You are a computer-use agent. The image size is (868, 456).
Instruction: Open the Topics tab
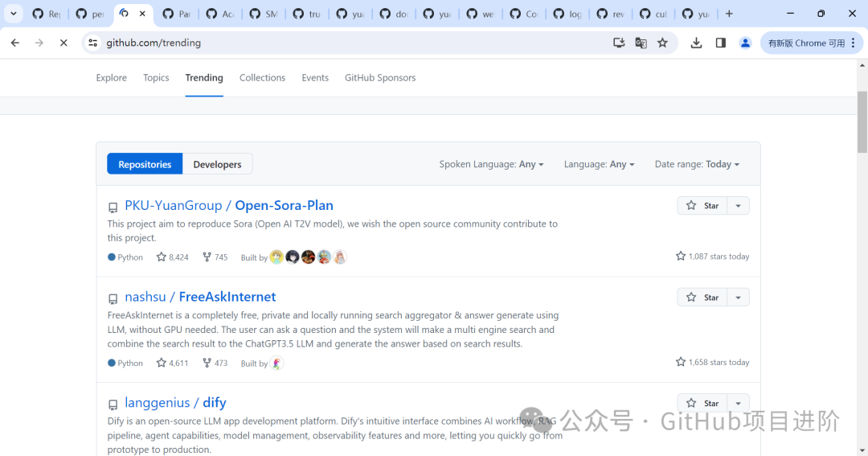pos(156,77)
